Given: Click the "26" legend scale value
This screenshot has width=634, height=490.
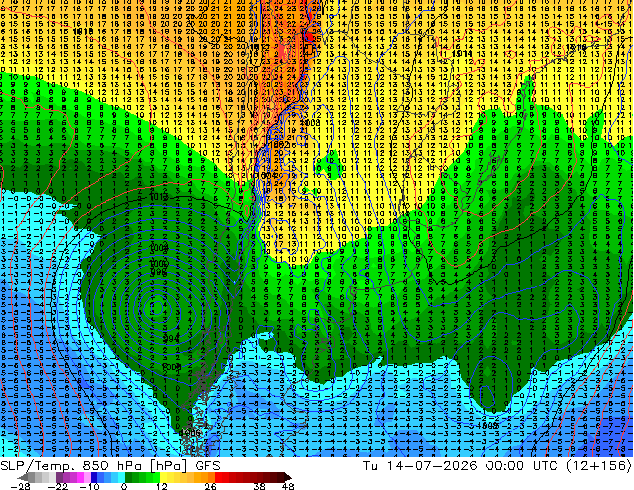Looking at the screenshot, I should [210, 486].
